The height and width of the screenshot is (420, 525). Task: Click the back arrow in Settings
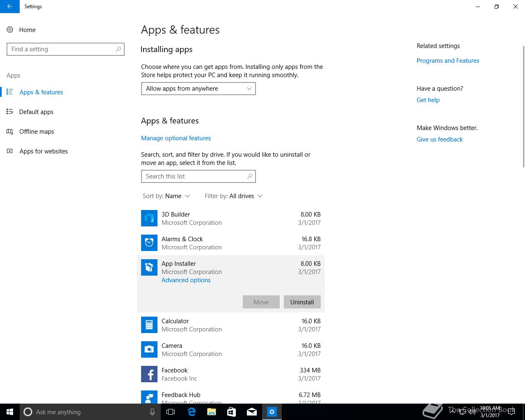pyautogui.click(x=10, y=7)
